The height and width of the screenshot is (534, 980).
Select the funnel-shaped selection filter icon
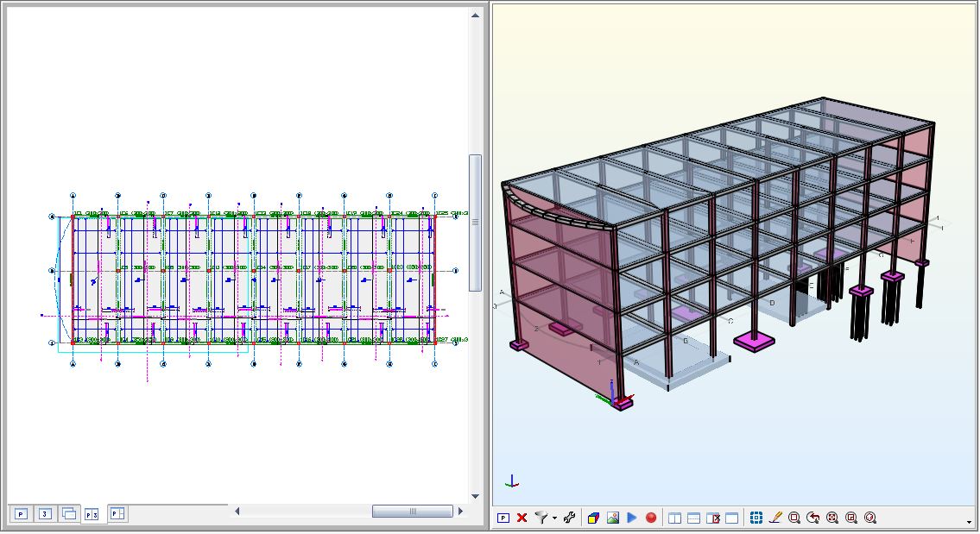(x=541, y=518)
